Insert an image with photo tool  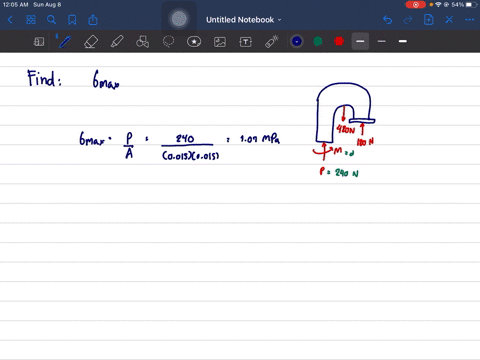(x=220, y=42)
